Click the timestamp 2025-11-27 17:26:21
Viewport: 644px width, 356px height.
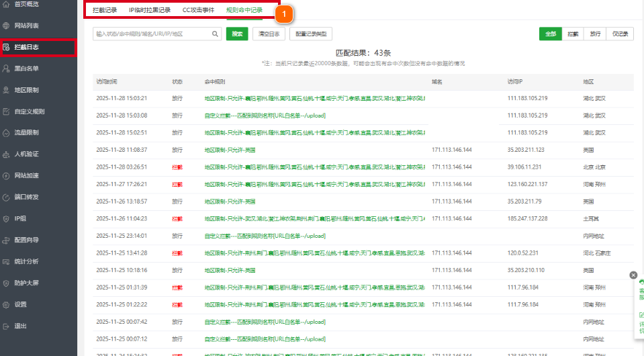(122, 184)
